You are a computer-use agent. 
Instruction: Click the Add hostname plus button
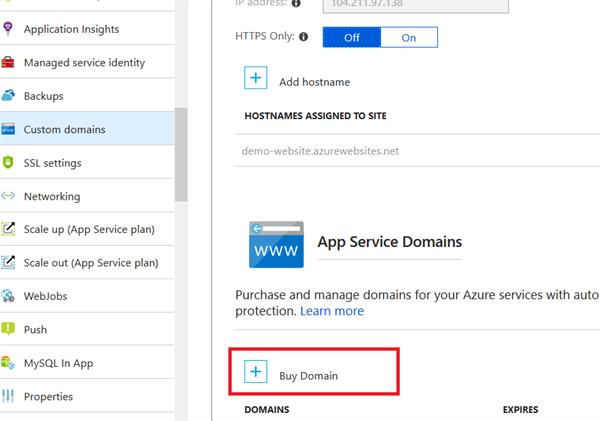coord(256,80)
